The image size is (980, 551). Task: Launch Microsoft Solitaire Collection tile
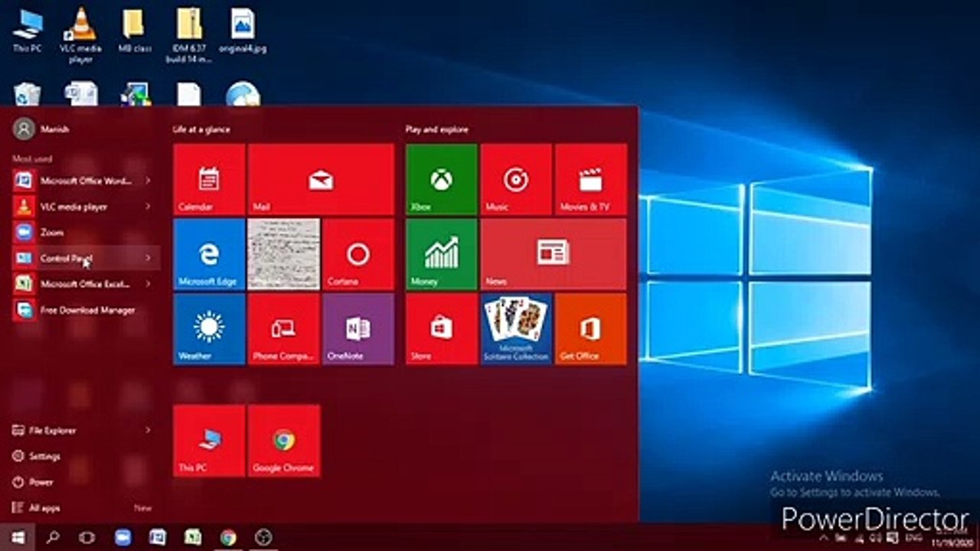coord(516,329)
